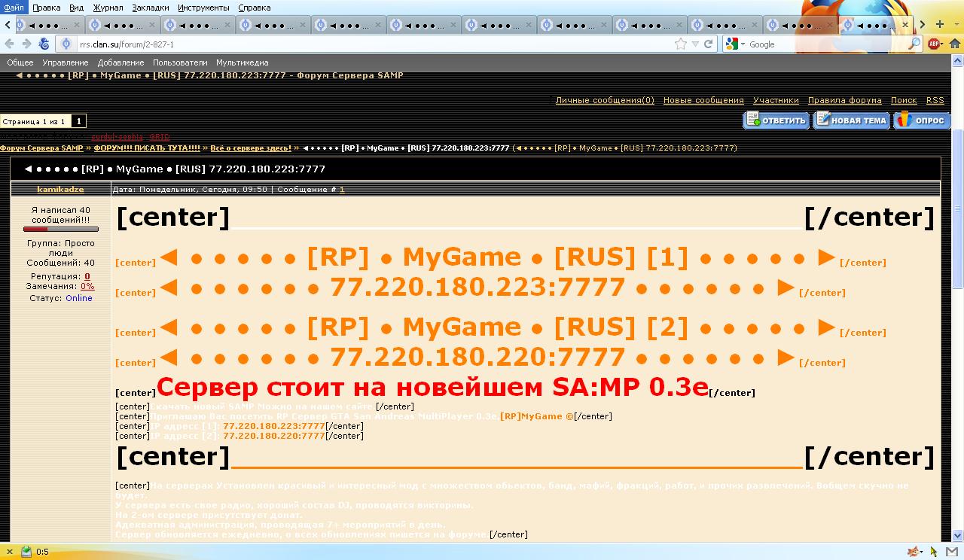The height and width of the screenshot is (560, 964).
Task: Open the forum Поиск link
Action: click(904, 101)
